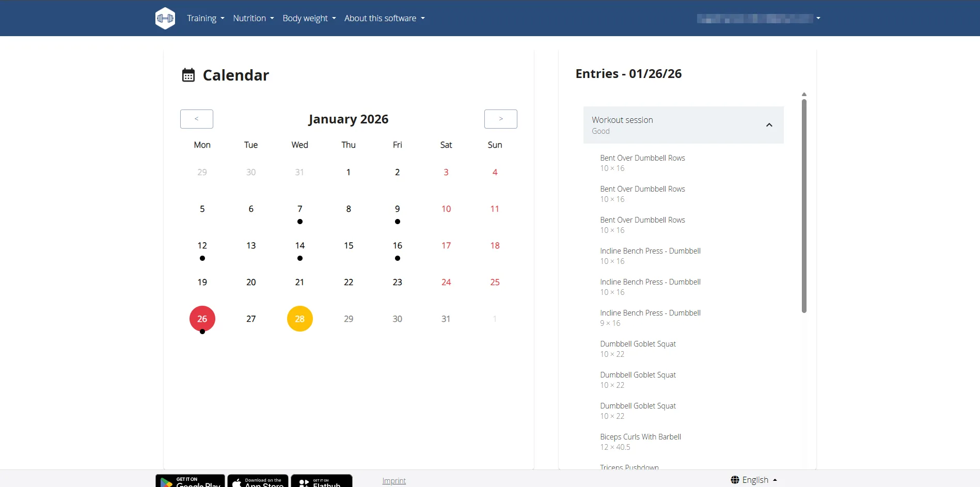The image size is (980, 487).
Task: Open the Nutrition menu
Action: pyautogui.click(x=254, y=18)
